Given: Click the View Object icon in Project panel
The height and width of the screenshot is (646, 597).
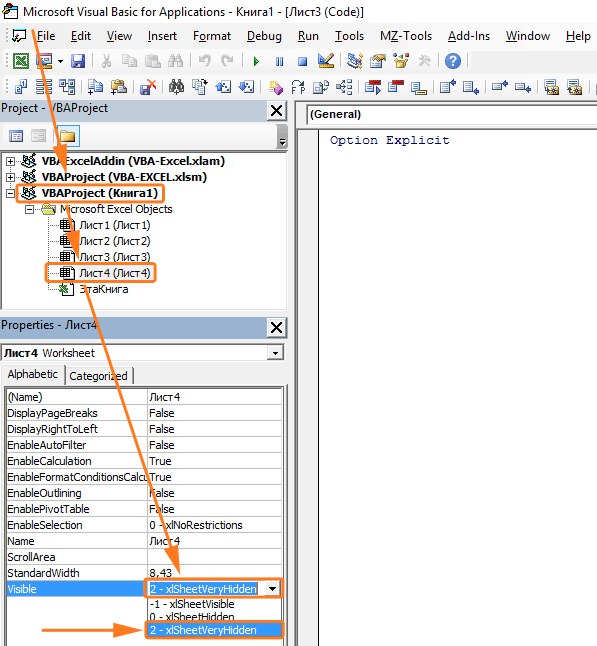Looking at the screenshot, I should point(38,136).
